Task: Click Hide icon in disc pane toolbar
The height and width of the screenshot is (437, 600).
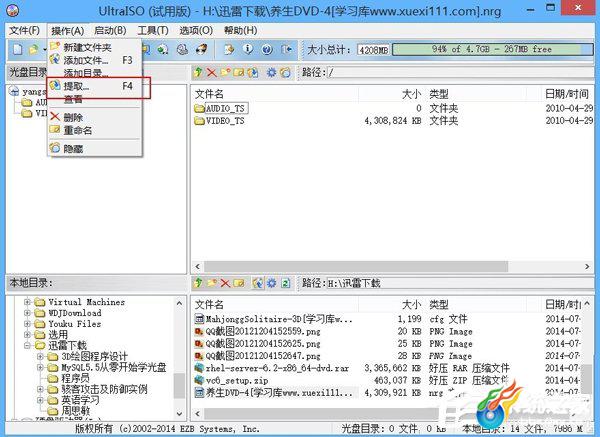Action: click(285, 72)
